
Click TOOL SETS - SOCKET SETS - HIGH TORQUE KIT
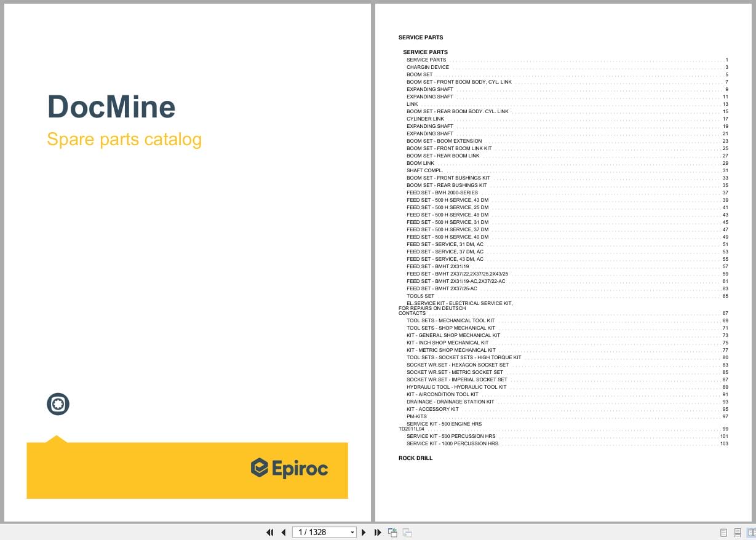click(x=567, y=357)
